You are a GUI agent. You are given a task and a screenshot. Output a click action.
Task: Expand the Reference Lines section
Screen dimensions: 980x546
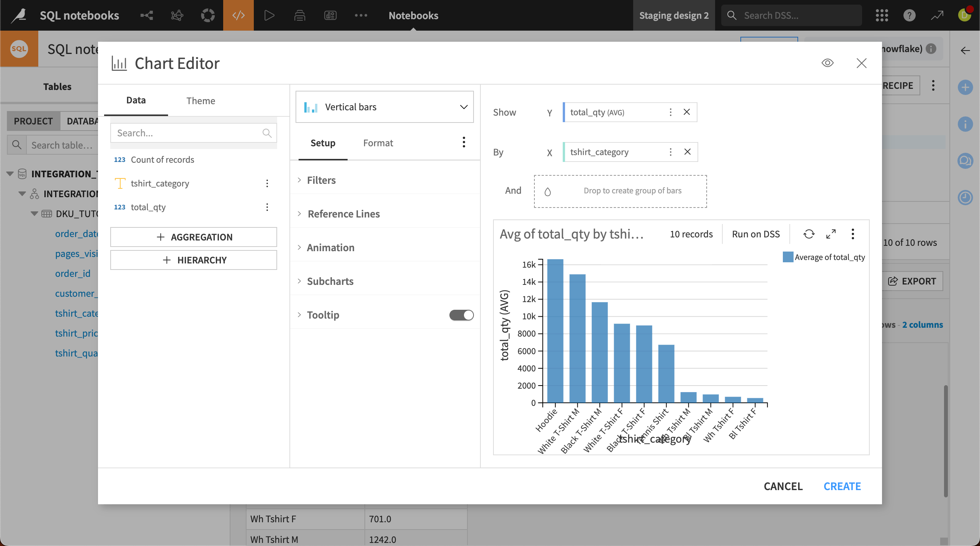coord(343,214)
